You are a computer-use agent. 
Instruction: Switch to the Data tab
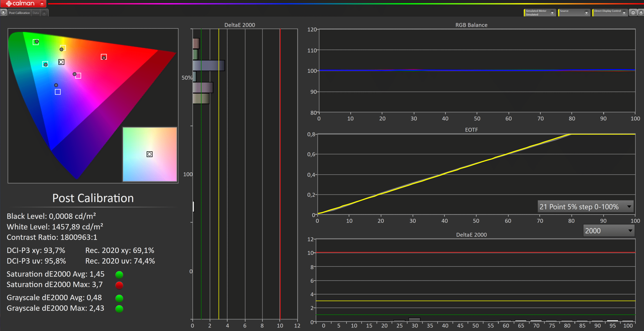36,13
